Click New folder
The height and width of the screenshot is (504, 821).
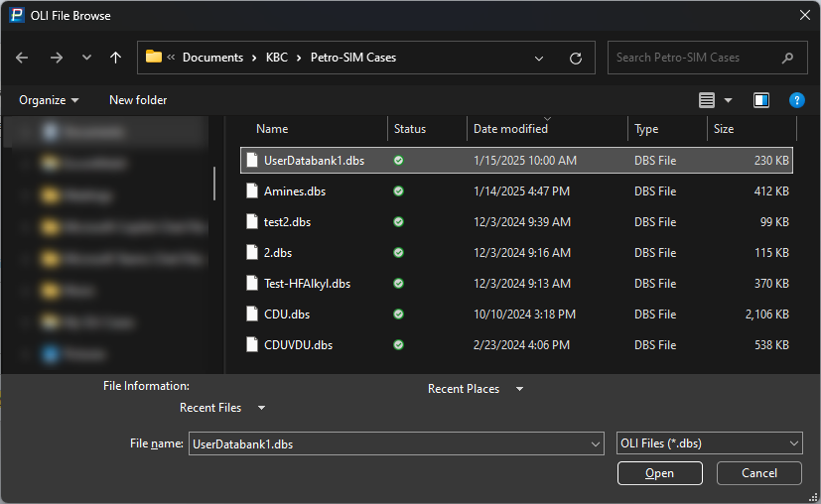138,100
